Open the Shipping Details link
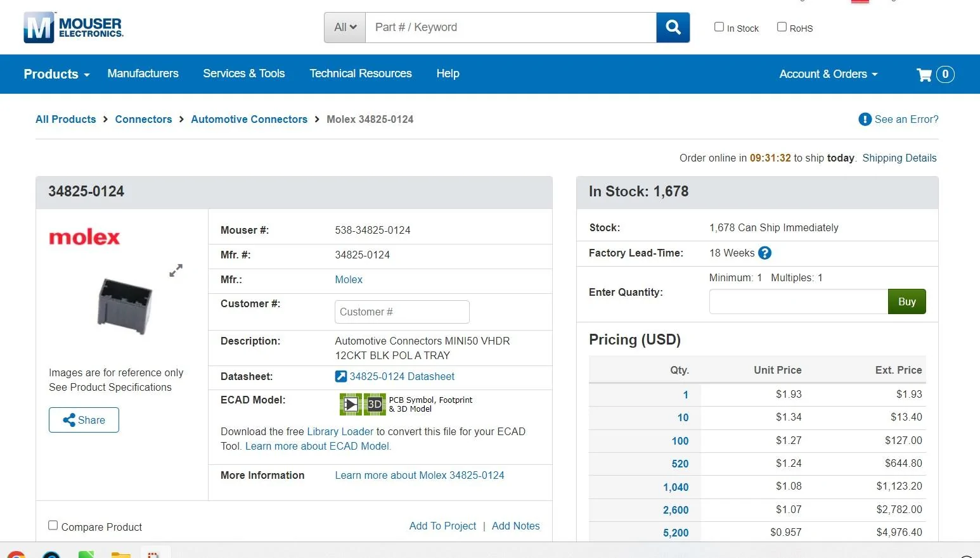 pos(899,158)
